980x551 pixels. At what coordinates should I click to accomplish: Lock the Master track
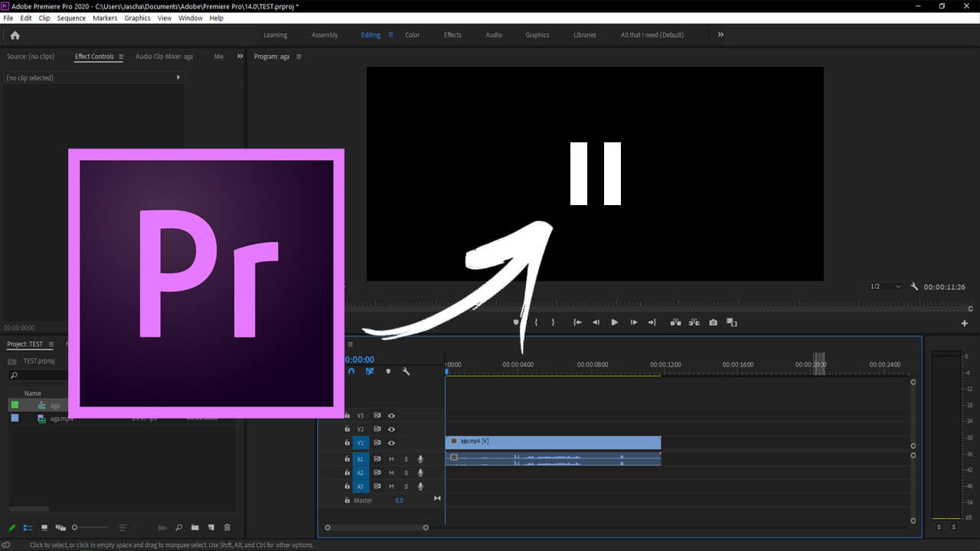click(347, 500)
